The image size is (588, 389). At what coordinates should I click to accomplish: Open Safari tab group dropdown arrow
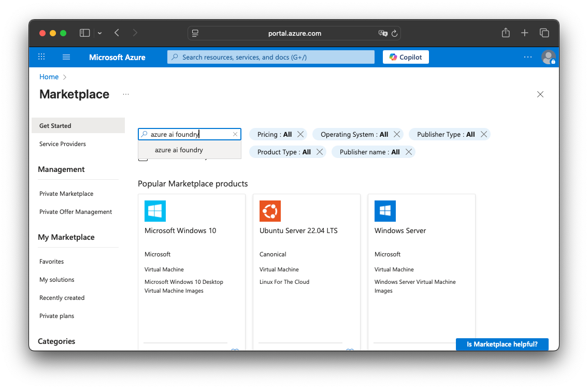coord(100,33)
